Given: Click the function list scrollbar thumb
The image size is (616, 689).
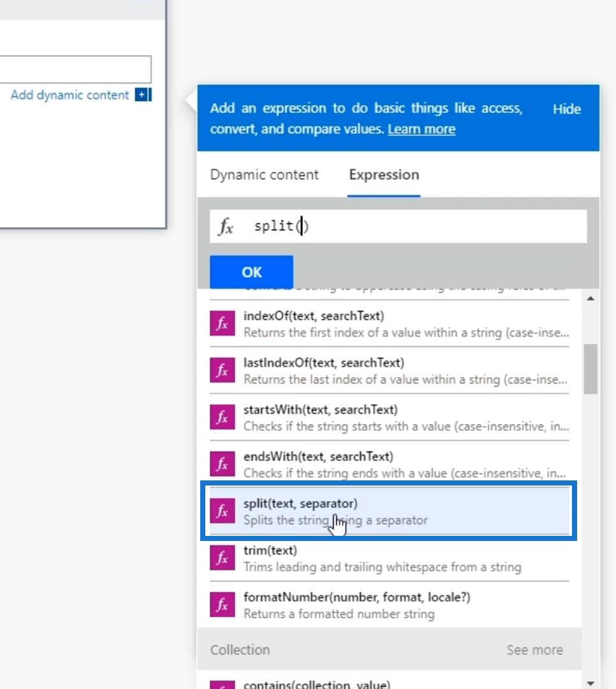Looking at the screenshot, I should click(x=590, y=369).
